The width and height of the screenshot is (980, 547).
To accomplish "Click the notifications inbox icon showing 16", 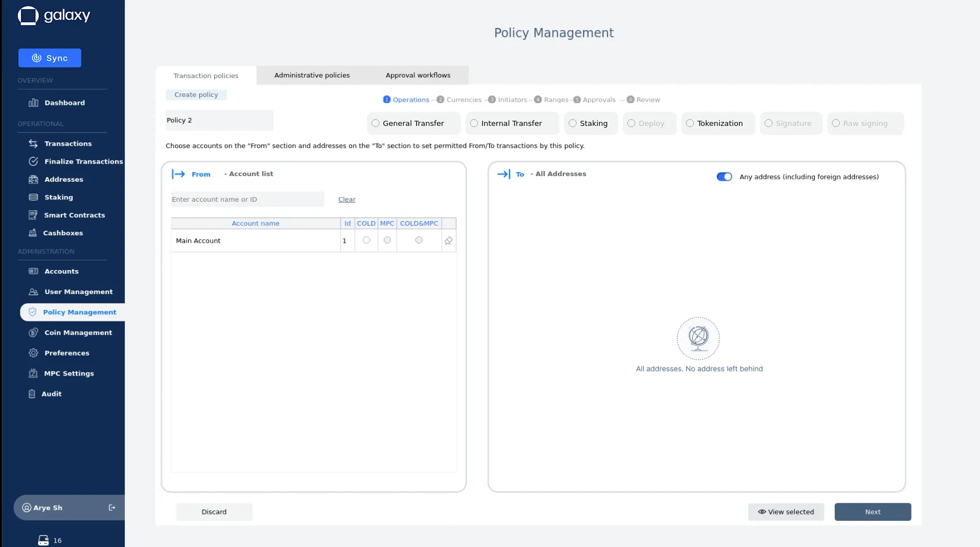I will click(x=43, y=540).
